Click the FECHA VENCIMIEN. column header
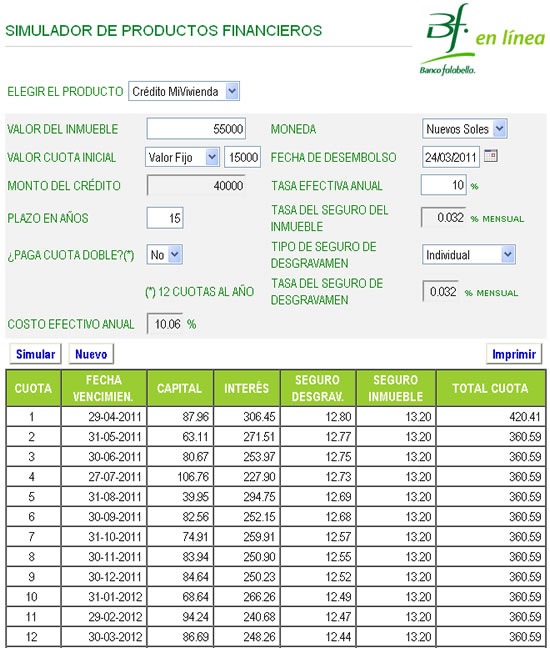The width and height of the screenshot is (550, 648). (104, 388)
